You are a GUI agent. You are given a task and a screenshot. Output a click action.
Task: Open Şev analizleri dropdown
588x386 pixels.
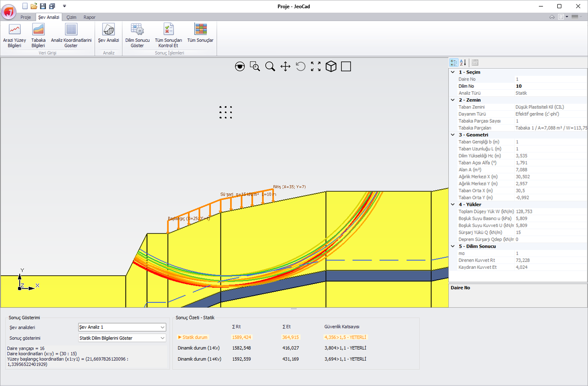pos(122,327)
